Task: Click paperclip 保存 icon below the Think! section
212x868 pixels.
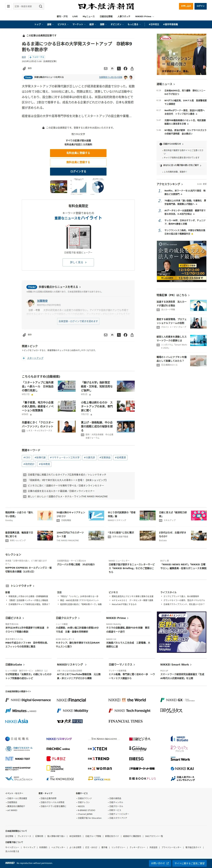Action: 24,335
